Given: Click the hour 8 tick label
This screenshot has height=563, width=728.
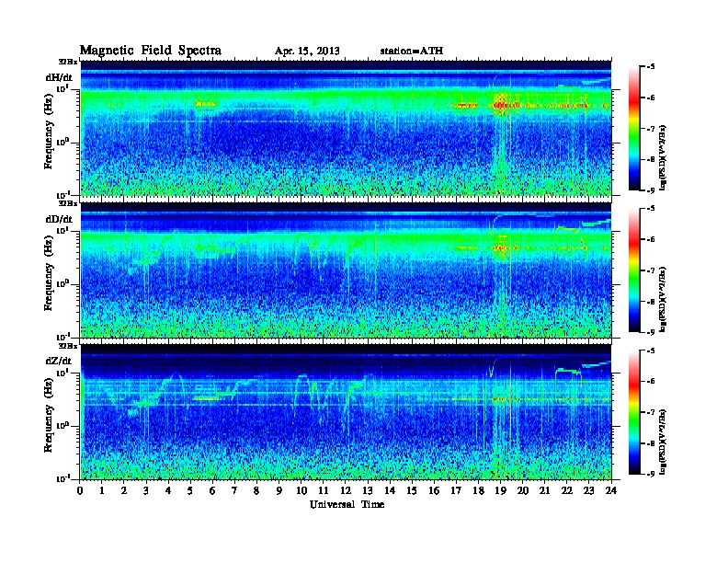Looking at the screenshot, I should point(256,490).
